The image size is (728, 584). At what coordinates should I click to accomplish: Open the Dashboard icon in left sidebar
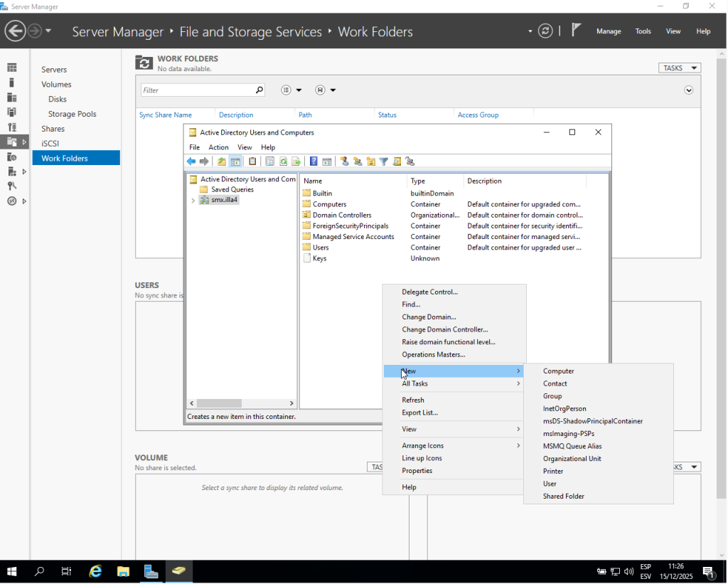click(x=11, y=68)
